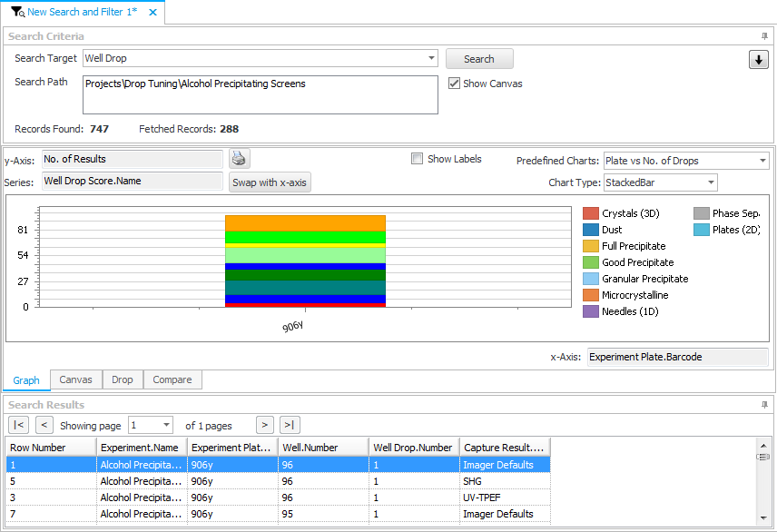The width and height of the screenshot is (777, 532).
Task: Click the x-Axis Experiment Plate.Barcode field
Action: pos(677,357)
